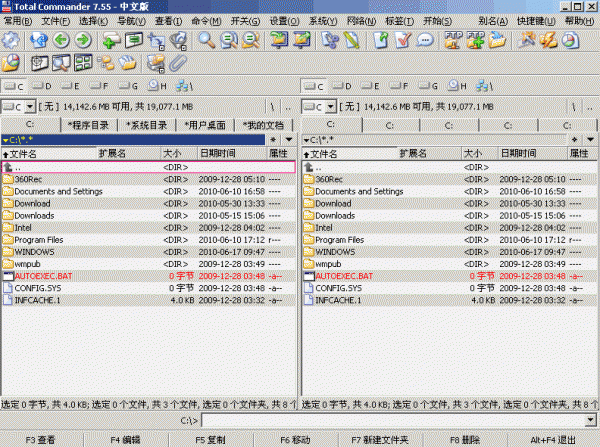Click the FTP new connection icon with plus

[x=475, y=40]
